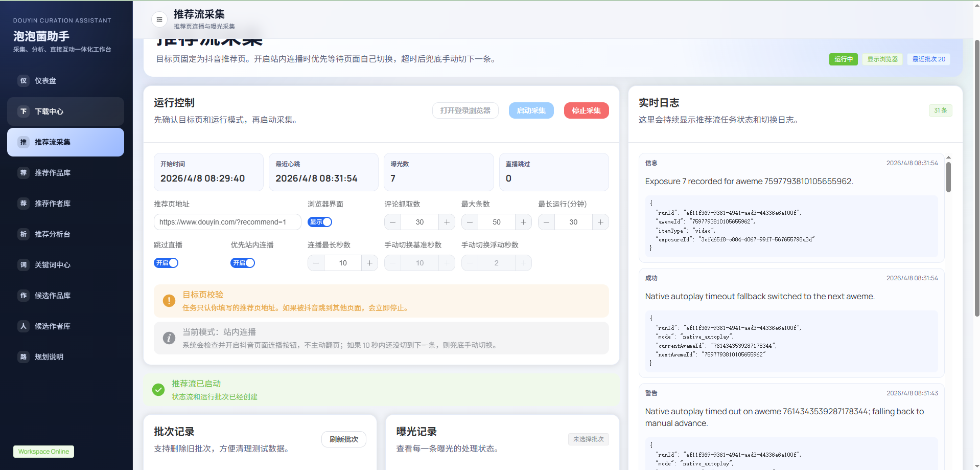Click the 词 keyword center icon
Viewport: 980px width, 470px height.
(x=24, y=265)
